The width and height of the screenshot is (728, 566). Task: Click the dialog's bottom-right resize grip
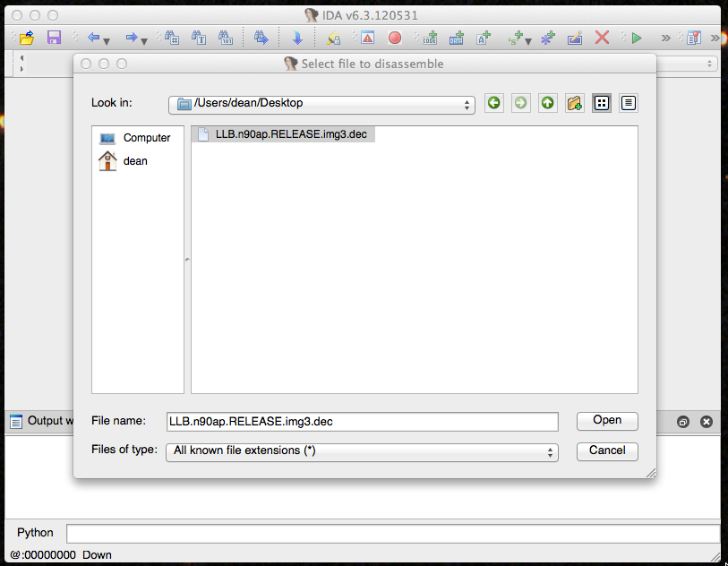[651, 473]
